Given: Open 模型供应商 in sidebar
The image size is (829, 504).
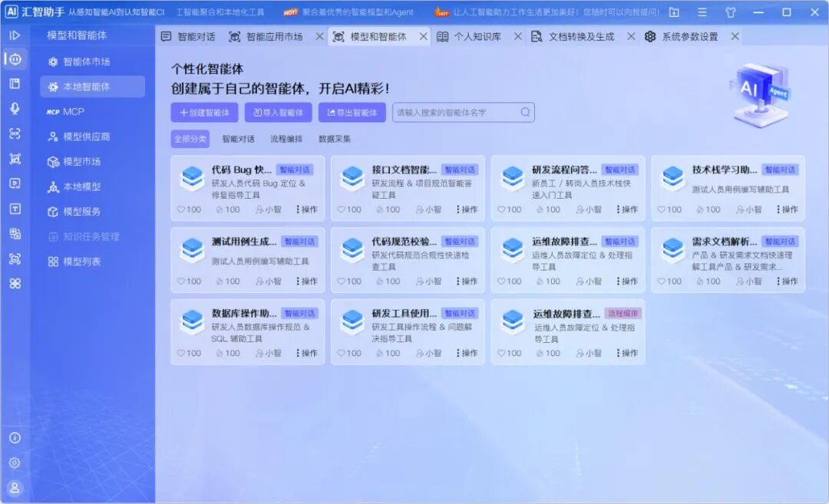Looking at the screenshot, I should (93, 137).
